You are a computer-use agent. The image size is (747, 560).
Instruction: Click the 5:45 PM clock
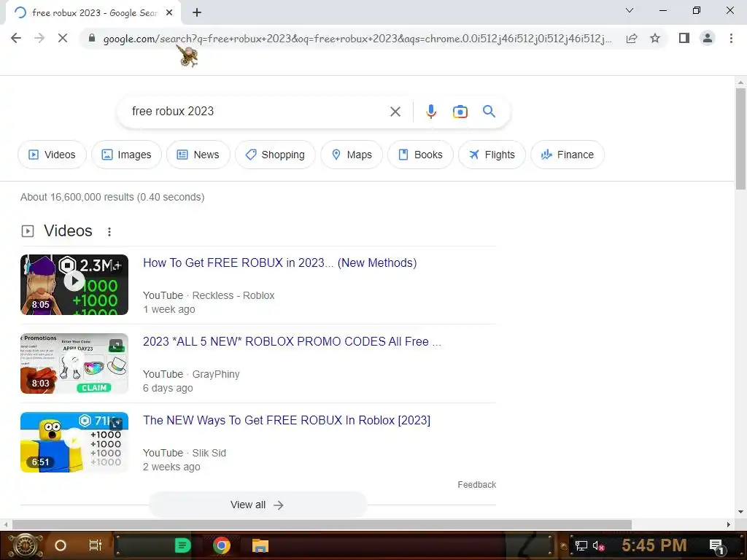point(654,545)
